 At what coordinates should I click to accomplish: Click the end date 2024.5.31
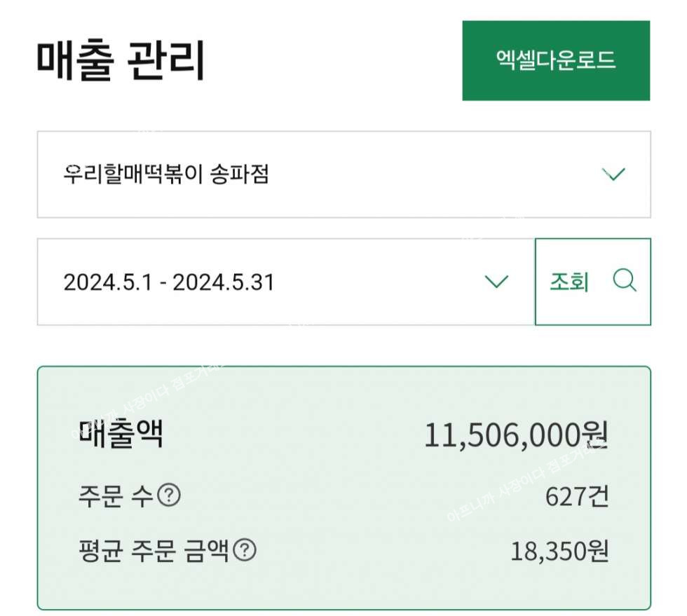223,282
